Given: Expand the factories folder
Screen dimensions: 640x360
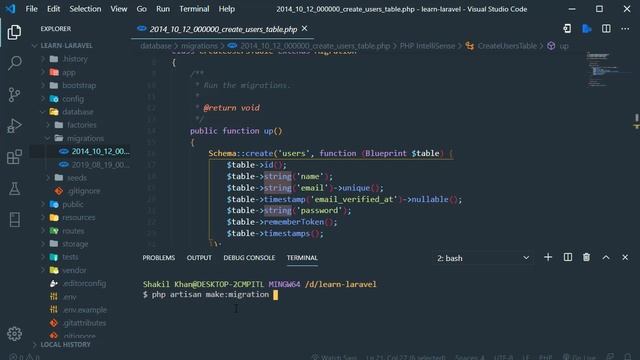Looking at the screenshot, I should (x=82, y=125).
